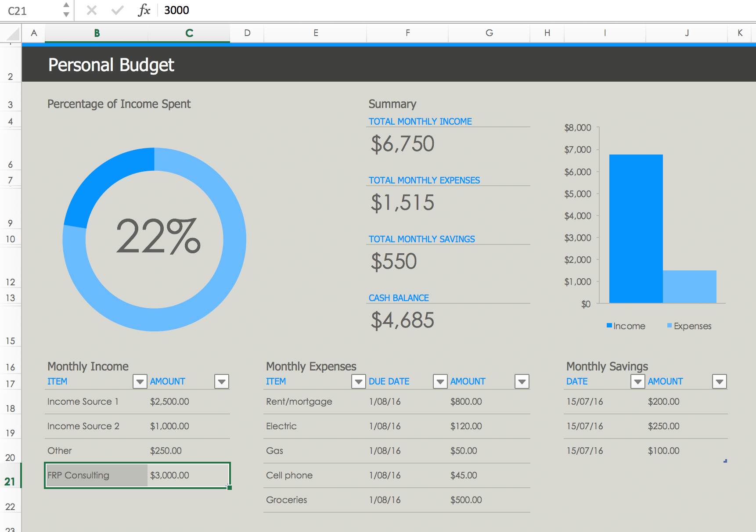The height and width of the screenshot is (532, 756).
Task: Click the $4,685 cash balance value
Action: 403,320
